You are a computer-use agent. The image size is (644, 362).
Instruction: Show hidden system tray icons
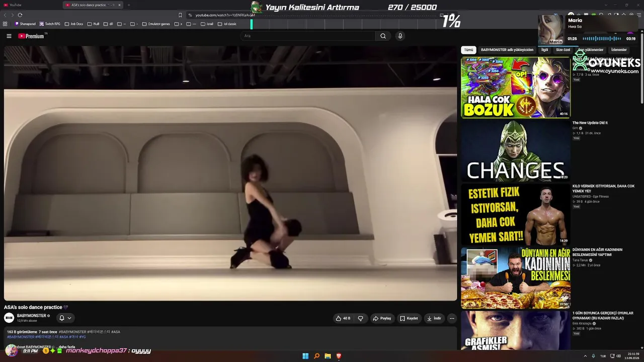pyautogui.click(x=585, y=356)
